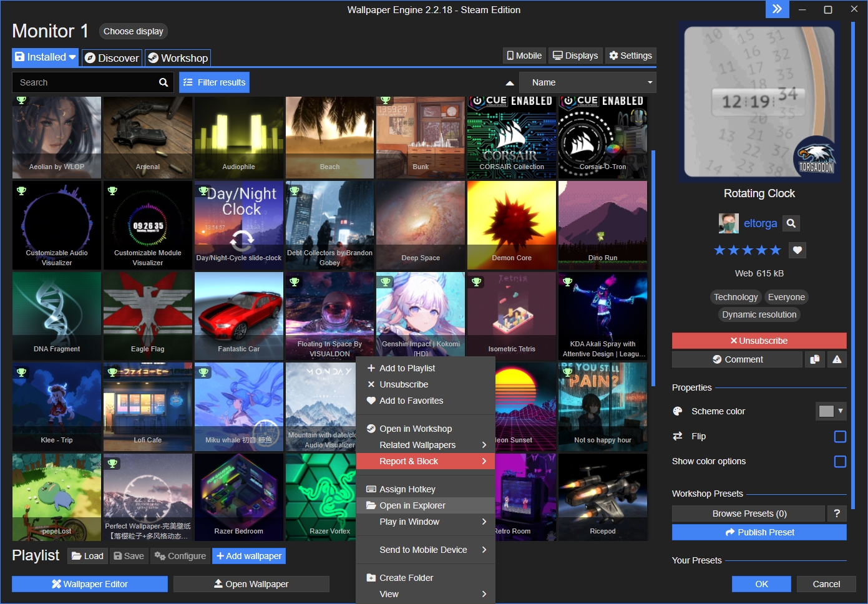This screenshot has width=868, height=604.
Task: Select the Ricepod wallpaper
Action: pyautogui.click(x=603, y=497)
